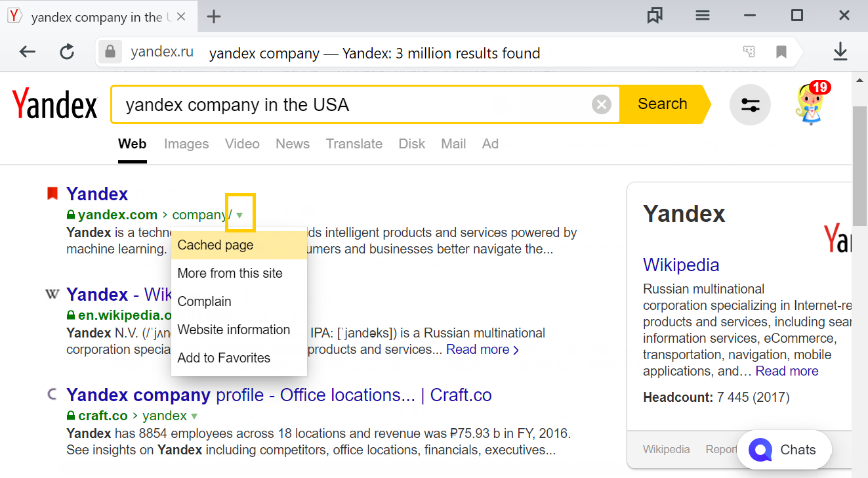Click the Headcount: 7 445 (2017) text
The width and height of the screenshot is (868, 478).
(x=716, y=397)
